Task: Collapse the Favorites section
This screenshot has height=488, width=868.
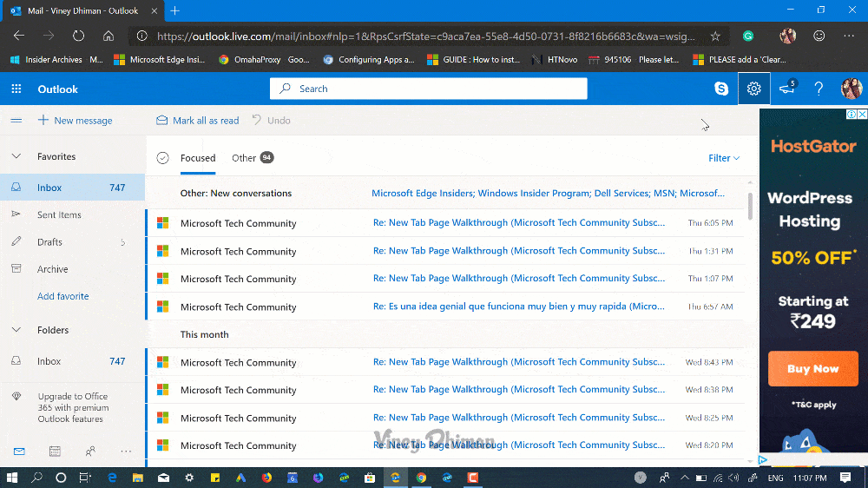Action: click(16, 156)
